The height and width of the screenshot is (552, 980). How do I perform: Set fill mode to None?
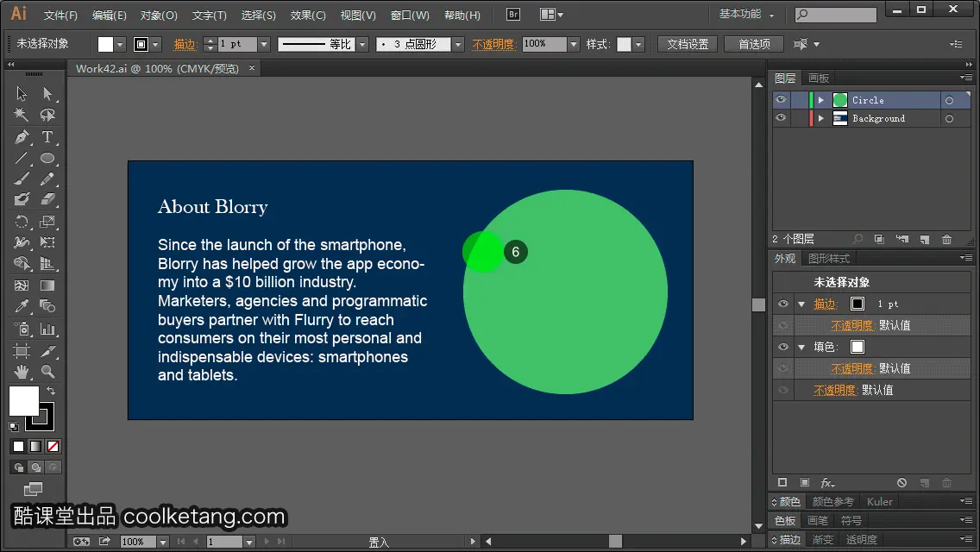click(x=53, y=447)
